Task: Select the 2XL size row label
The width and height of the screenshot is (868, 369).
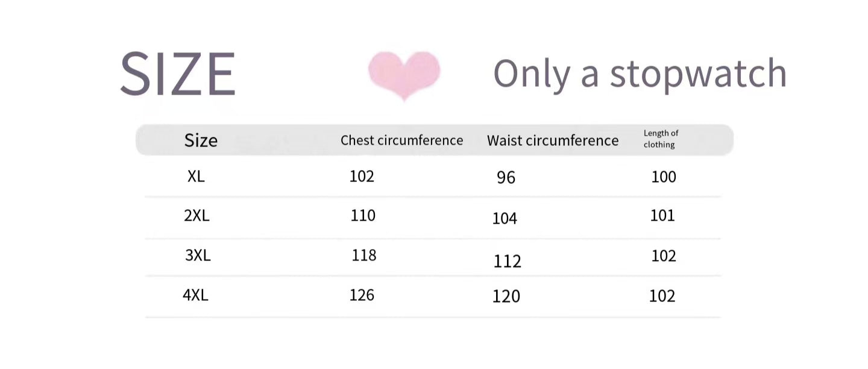Action: point(197,216)
